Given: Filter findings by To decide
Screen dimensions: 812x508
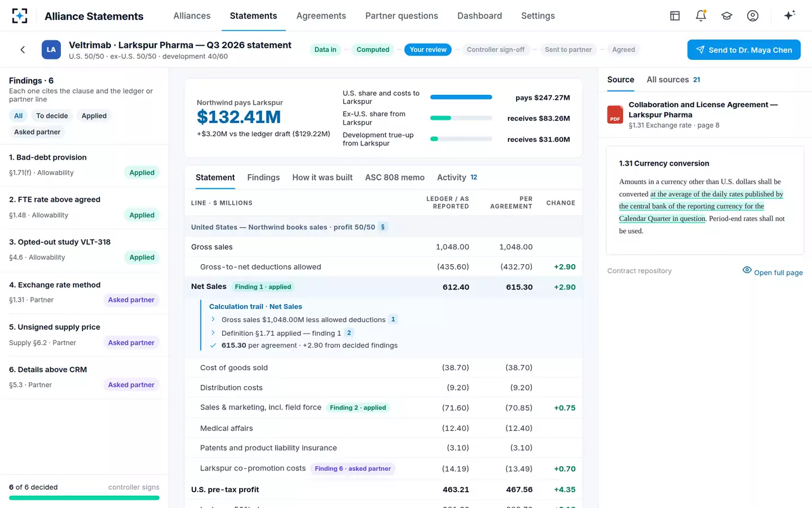Looking at the screenshot, I should pos(52,116).
